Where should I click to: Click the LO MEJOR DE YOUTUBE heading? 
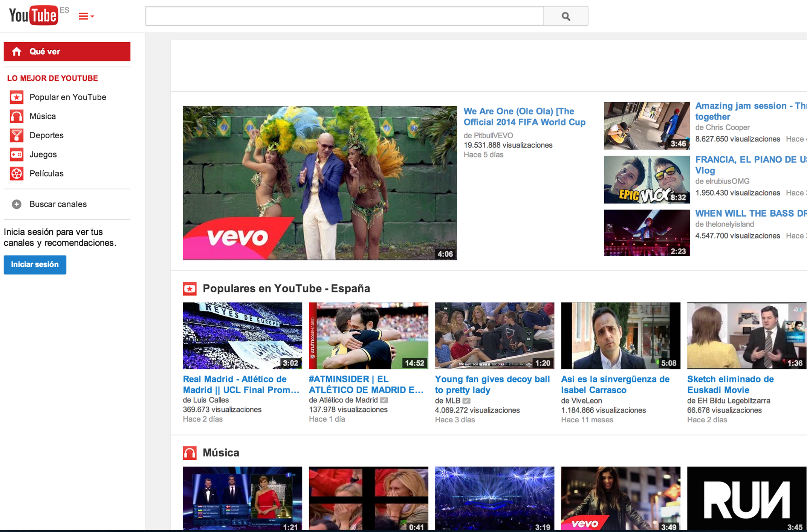52,78
